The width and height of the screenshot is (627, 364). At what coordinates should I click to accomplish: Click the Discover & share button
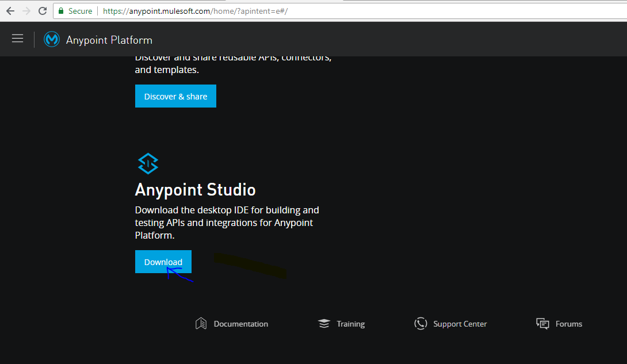(175, 96)
